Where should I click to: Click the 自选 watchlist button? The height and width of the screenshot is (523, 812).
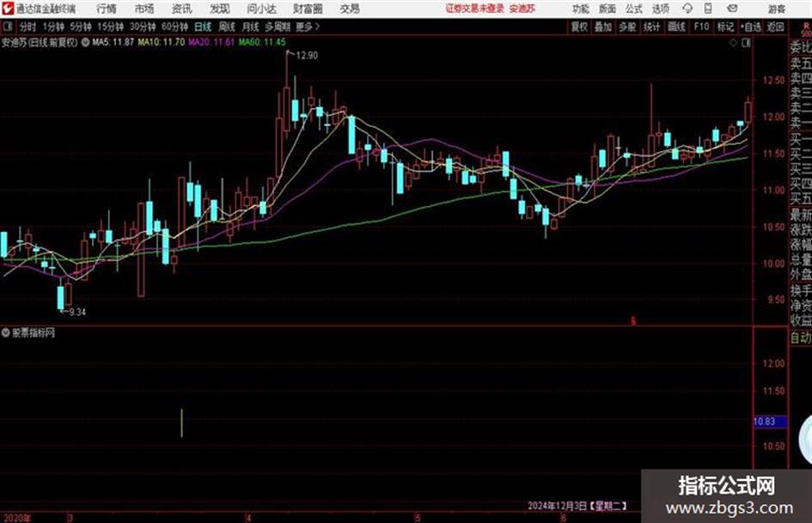click(x=751, y=27)
